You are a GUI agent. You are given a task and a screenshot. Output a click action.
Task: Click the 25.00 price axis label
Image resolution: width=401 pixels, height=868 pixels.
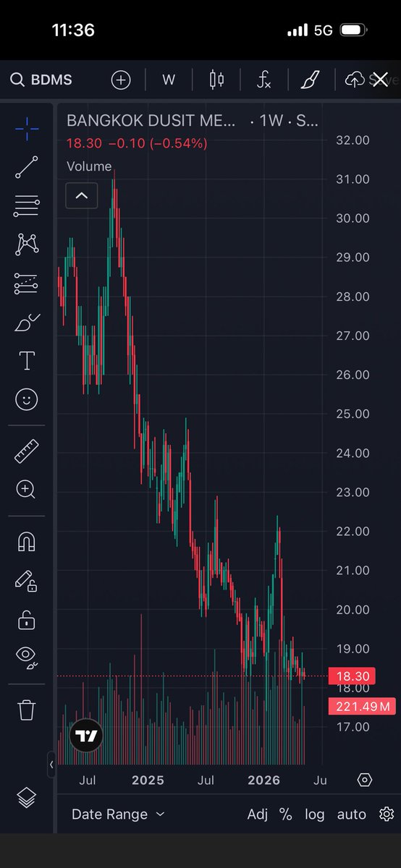(x=353, y=414)
